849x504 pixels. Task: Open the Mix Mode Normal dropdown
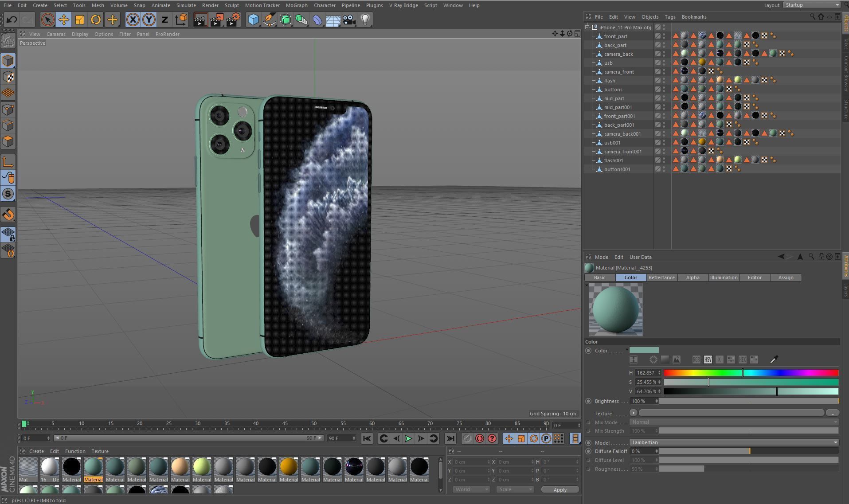pos(734,422)
